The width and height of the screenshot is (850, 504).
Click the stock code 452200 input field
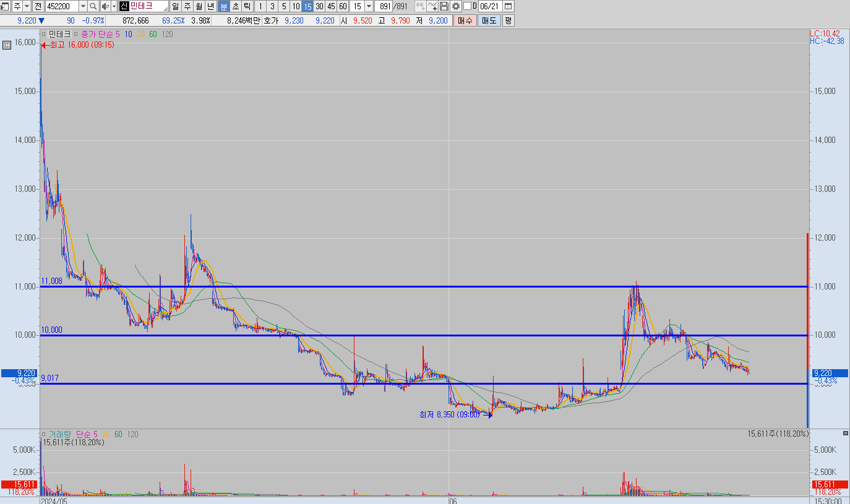click(62, 6)
